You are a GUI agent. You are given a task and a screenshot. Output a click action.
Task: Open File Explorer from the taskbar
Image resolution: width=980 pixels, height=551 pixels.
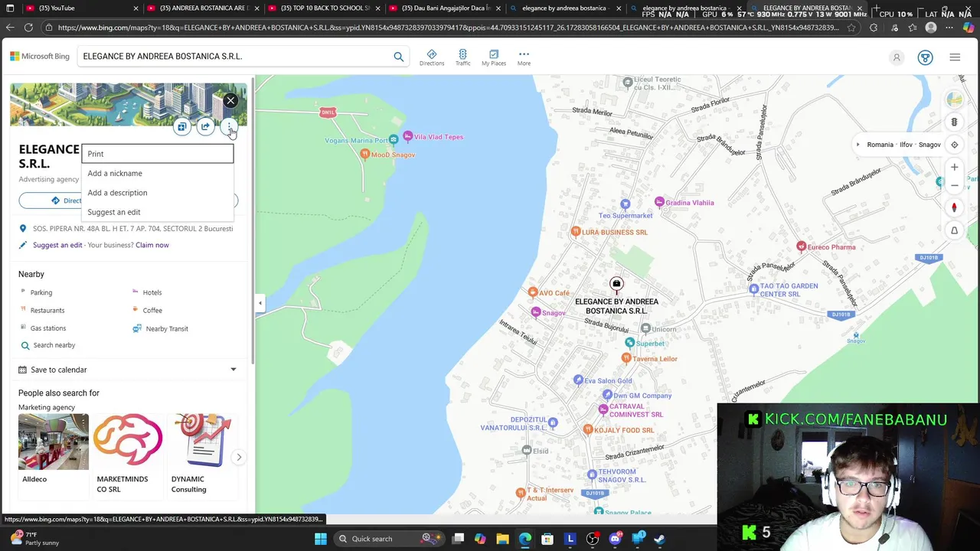(502, 539)
